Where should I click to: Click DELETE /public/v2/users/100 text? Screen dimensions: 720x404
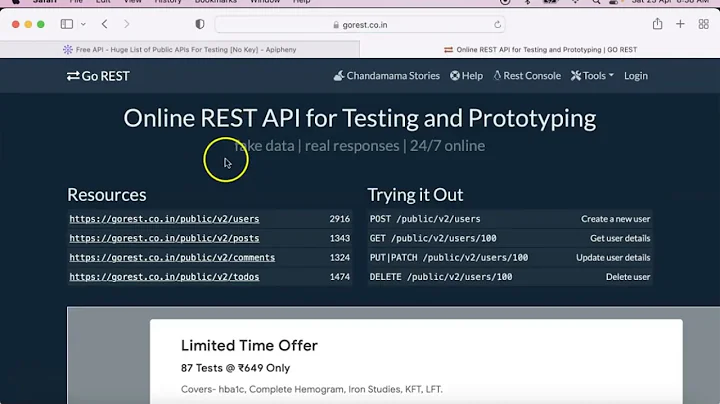(x=441, y=277)
